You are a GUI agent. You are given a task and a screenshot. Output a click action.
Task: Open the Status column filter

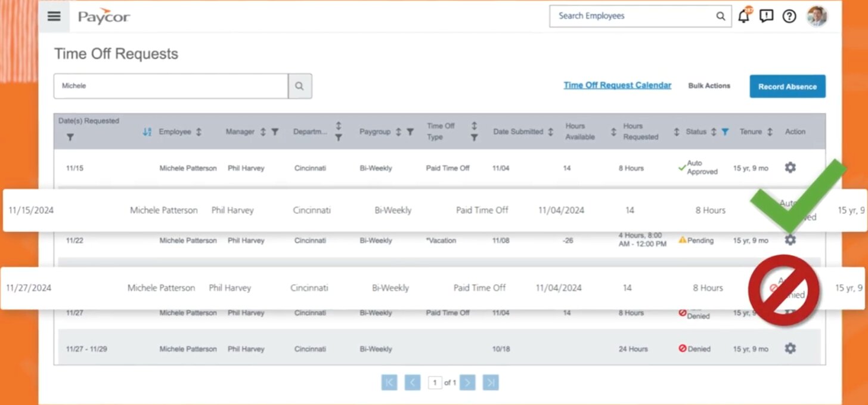(725, 132)
